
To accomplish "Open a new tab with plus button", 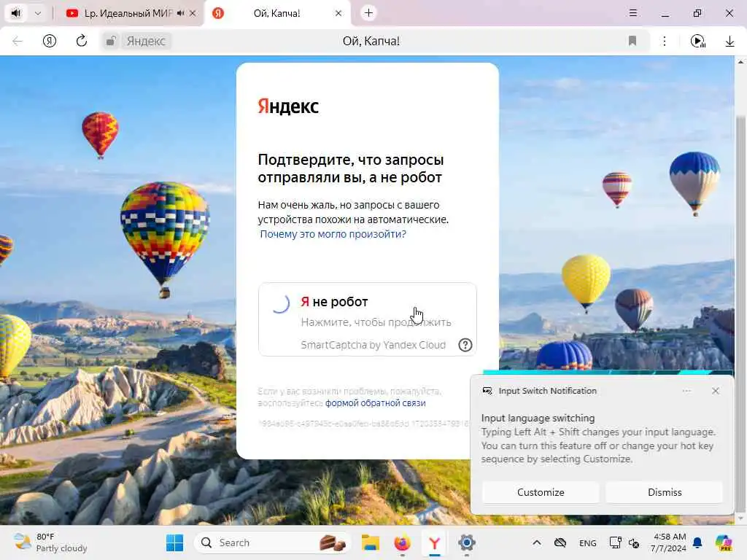I will pos(368,13).
